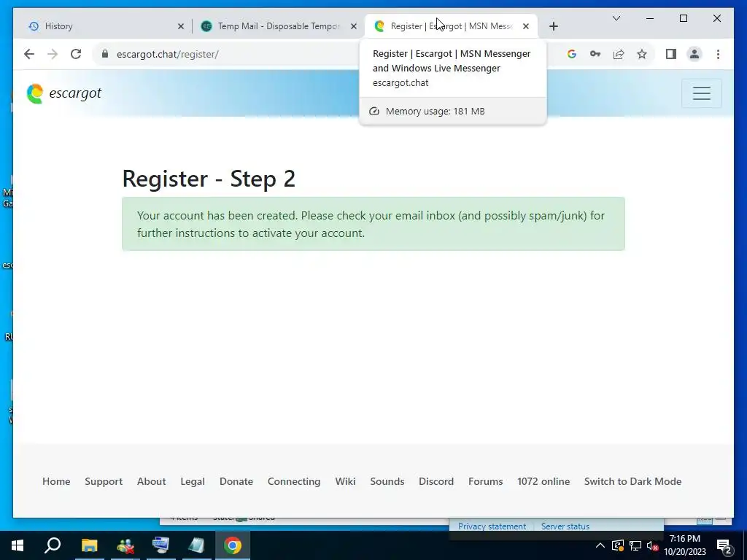The height and width of the screenshot is (560, 747).
Task: Click the 1072 online link
Action: pyautogui.click(x=543, y=481)
